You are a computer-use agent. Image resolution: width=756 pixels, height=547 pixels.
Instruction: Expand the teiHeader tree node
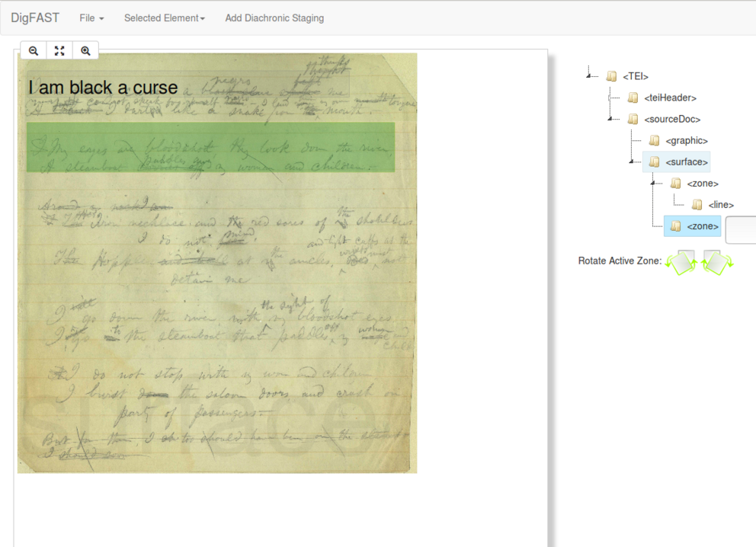[x=610, y=98]
